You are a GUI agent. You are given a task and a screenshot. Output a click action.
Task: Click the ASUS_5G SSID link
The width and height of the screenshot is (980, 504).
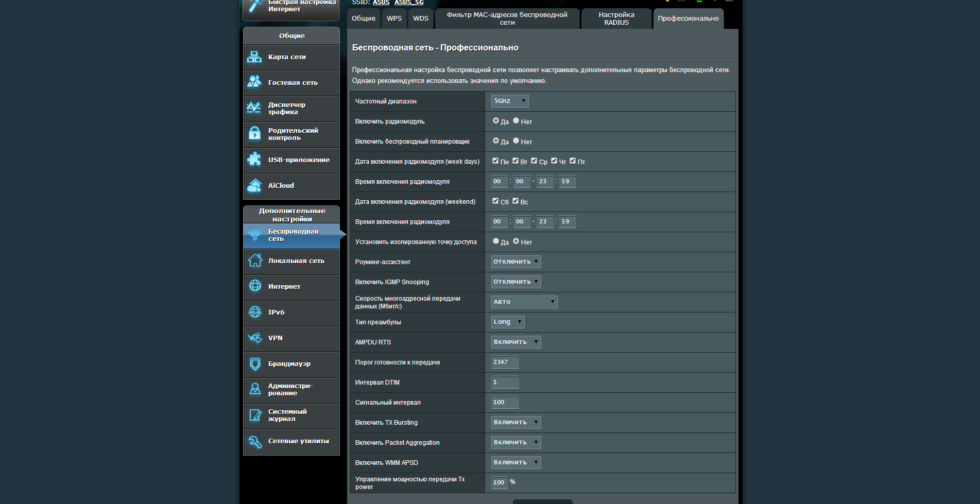coord(409,3)
